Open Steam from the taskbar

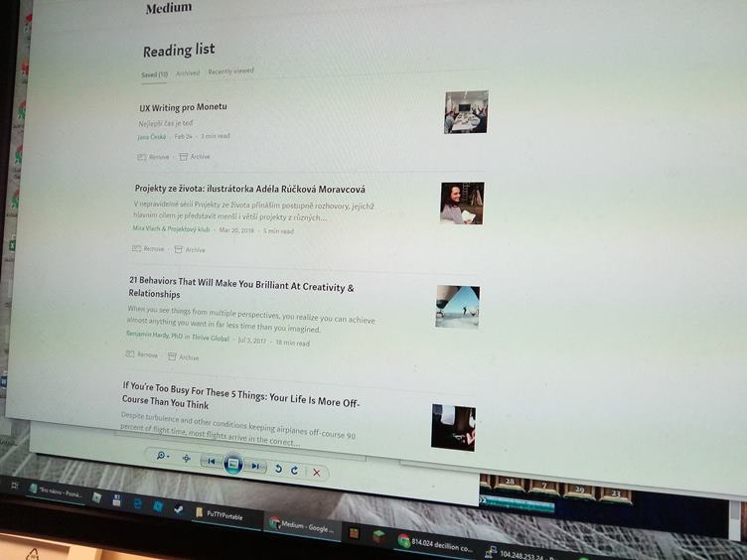[179, 509]
